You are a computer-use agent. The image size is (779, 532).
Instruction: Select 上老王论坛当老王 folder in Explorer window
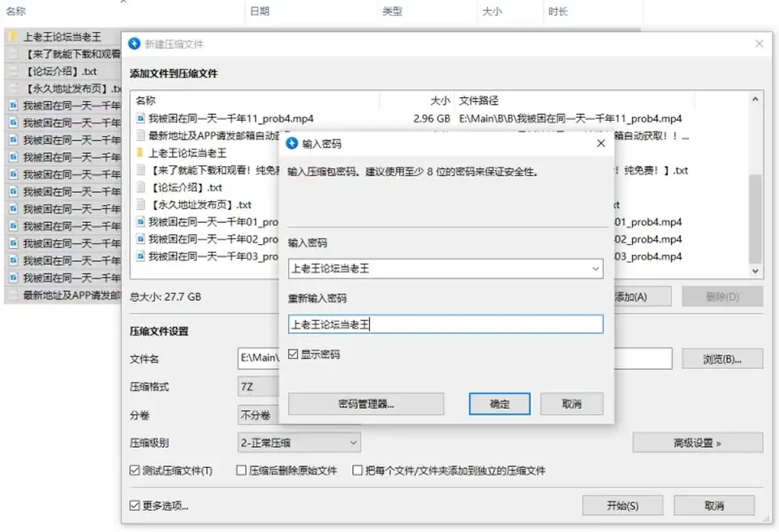pos(62,36)
